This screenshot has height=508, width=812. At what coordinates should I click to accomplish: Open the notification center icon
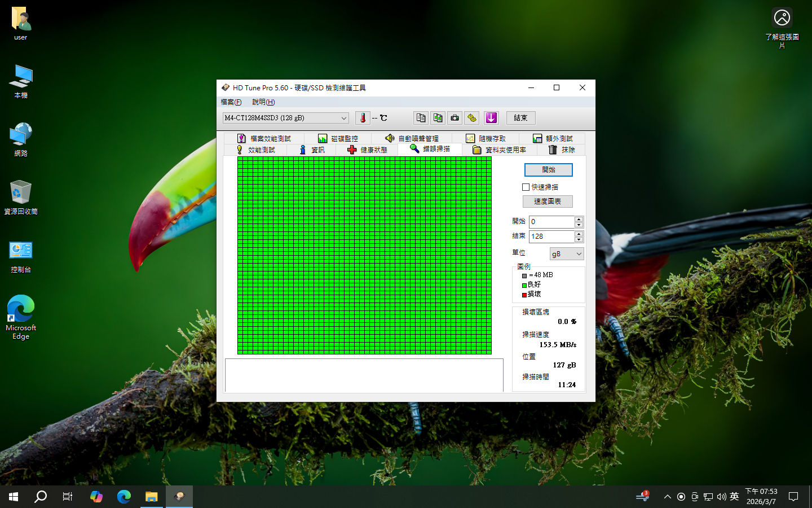click(x=793, y=497)
